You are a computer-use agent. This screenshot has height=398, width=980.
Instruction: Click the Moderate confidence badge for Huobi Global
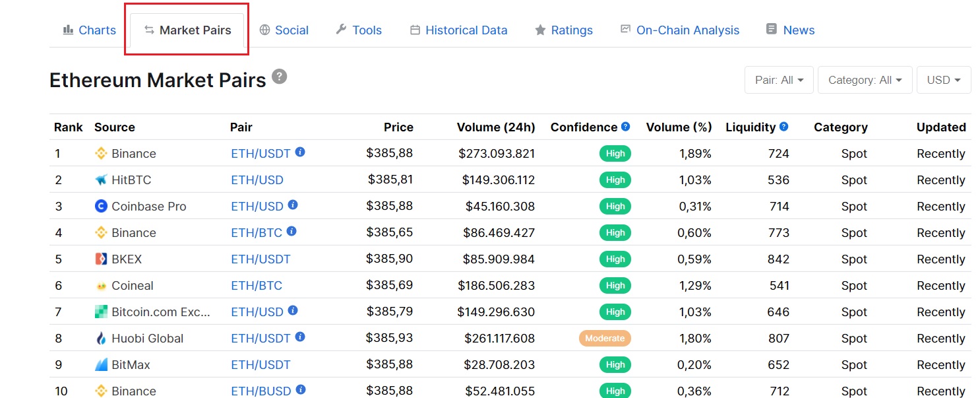605,339
